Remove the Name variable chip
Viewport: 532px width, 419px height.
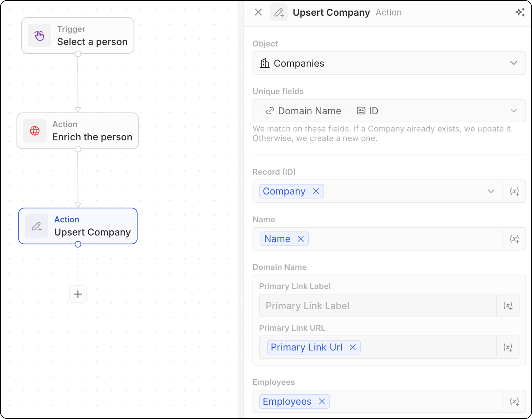(x=301, y=239)
